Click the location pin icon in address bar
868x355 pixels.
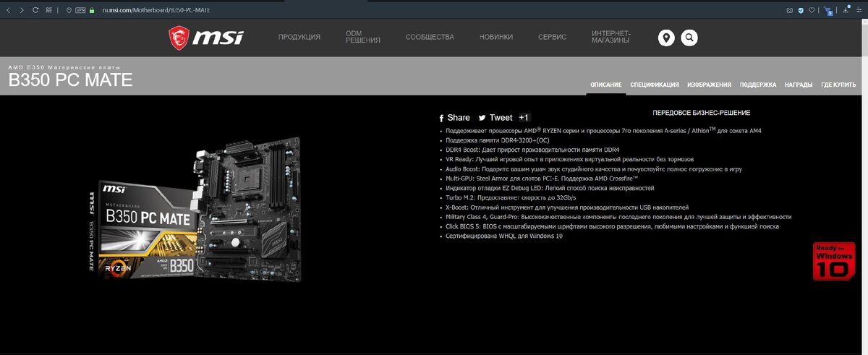click(68, 11)
